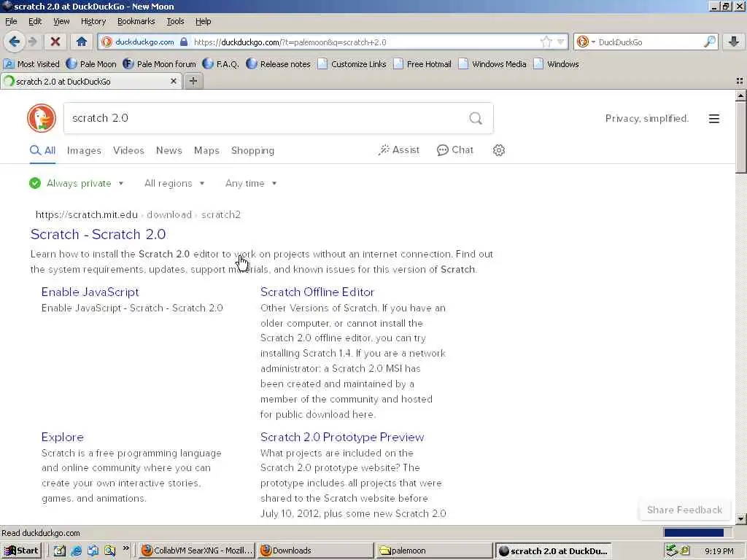The width and height of the screenshot is (747, 560).
Task: Open search settings gear icon
Action: pyautogui.click(x=499, y=150)
